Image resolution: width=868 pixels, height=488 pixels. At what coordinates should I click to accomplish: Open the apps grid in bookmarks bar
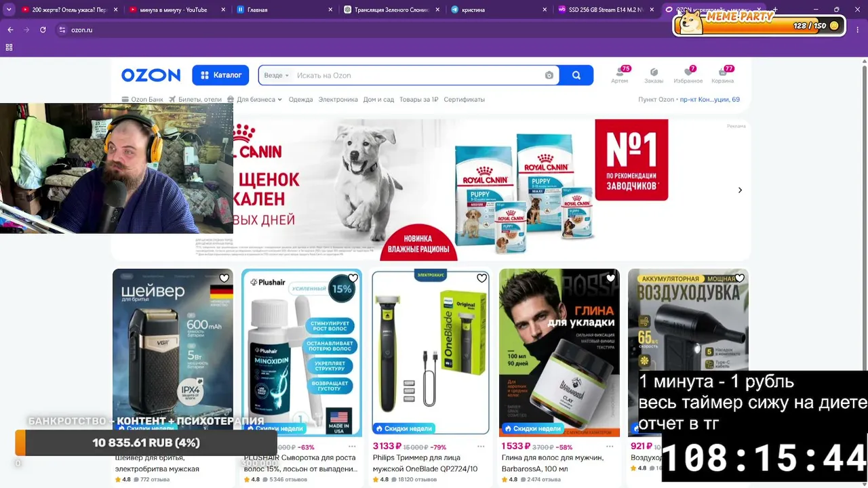point(9,47)
